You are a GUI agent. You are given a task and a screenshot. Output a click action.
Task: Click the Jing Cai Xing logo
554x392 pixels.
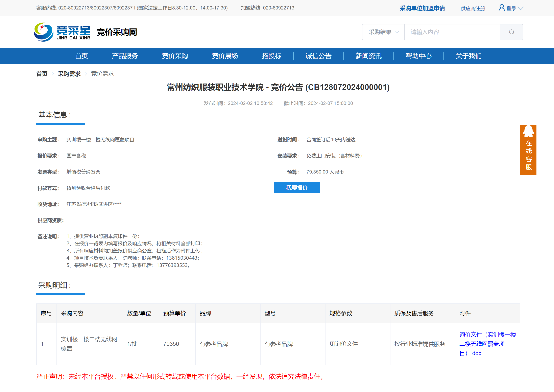(62, 32)
